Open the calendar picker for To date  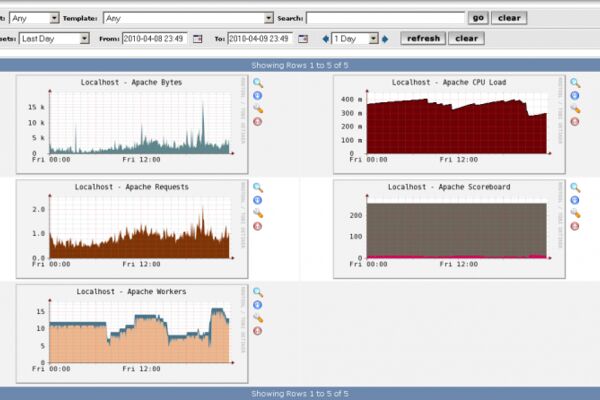[303, 39]
